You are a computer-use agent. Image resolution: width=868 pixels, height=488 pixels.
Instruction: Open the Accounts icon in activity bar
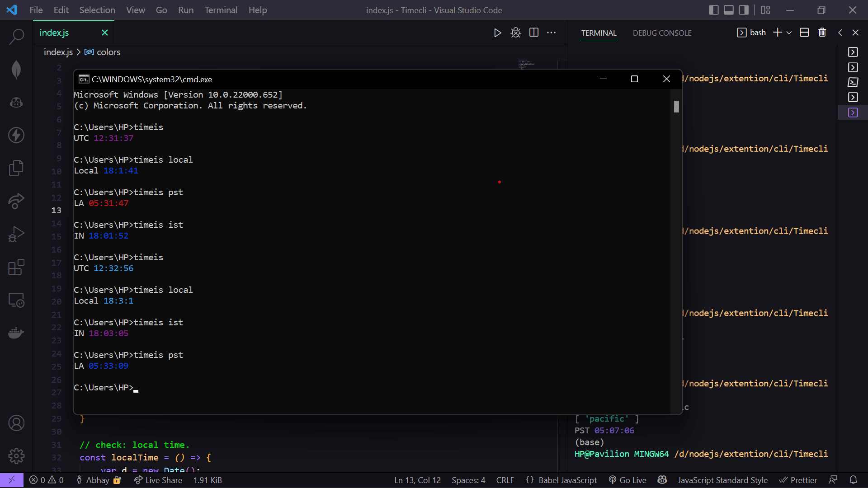point(16,423)
